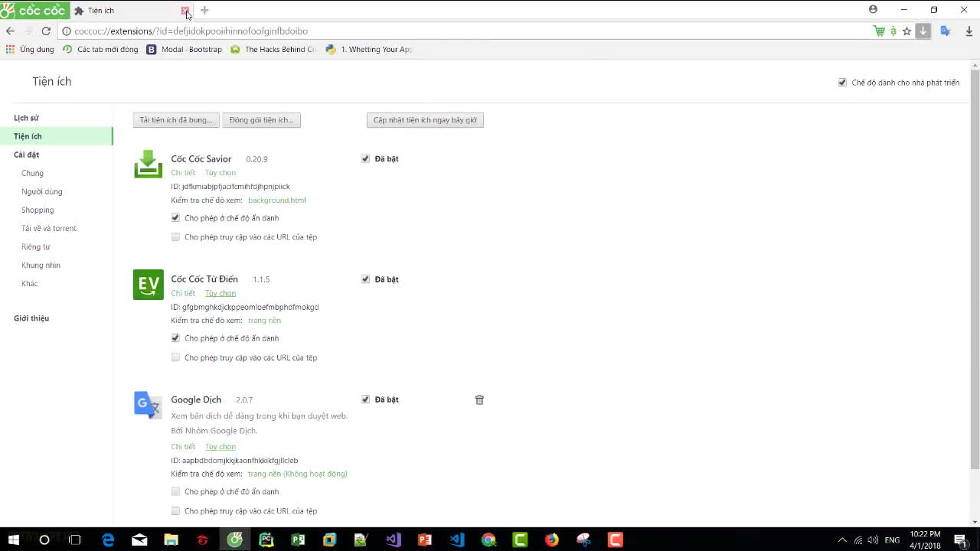Allow file URL access for Cốc Cốc Từ Điển
Screen dimensions: 980x551
[x=175, y=357]
